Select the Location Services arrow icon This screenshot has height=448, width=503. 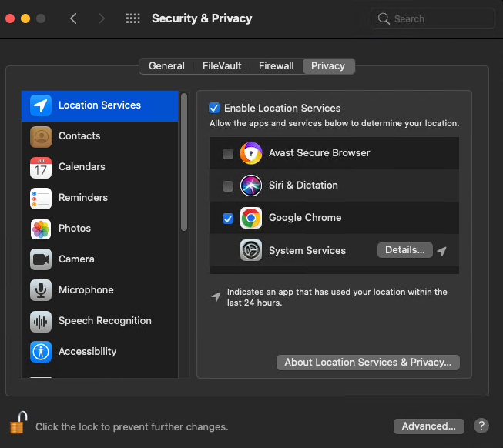click(41, 105)
